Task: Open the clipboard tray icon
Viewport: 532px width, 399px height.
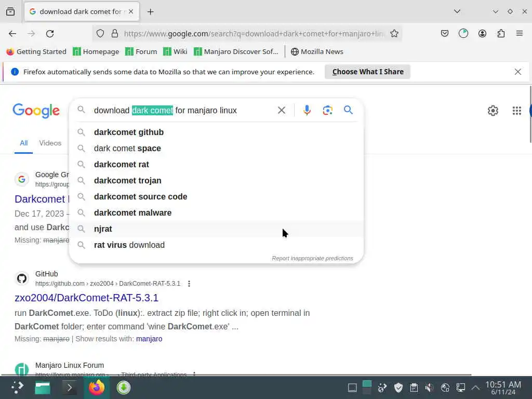Action: click(x=414, y=388)
